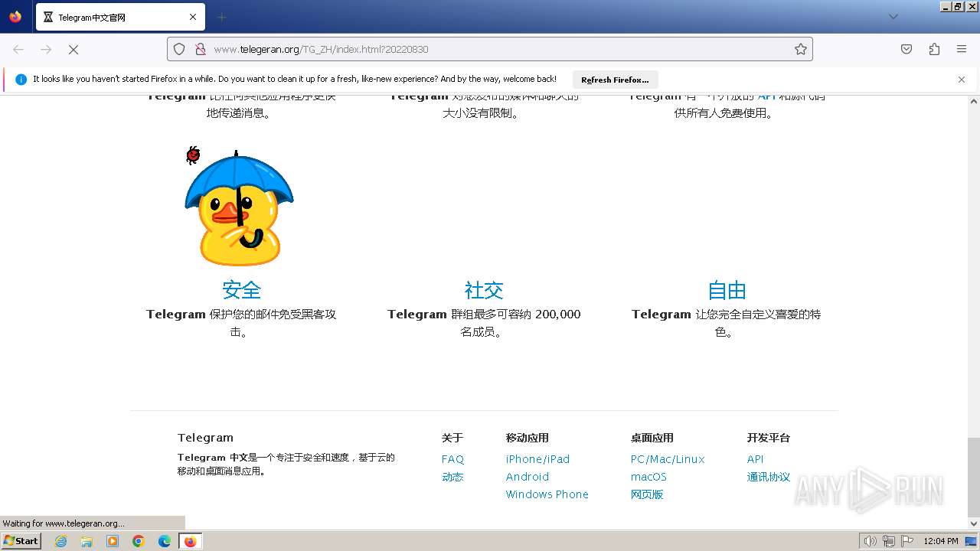Viewport: 980px width, 551px height.
Task: Open Windows Media Player from taskbar
Action: click(113, 541)
